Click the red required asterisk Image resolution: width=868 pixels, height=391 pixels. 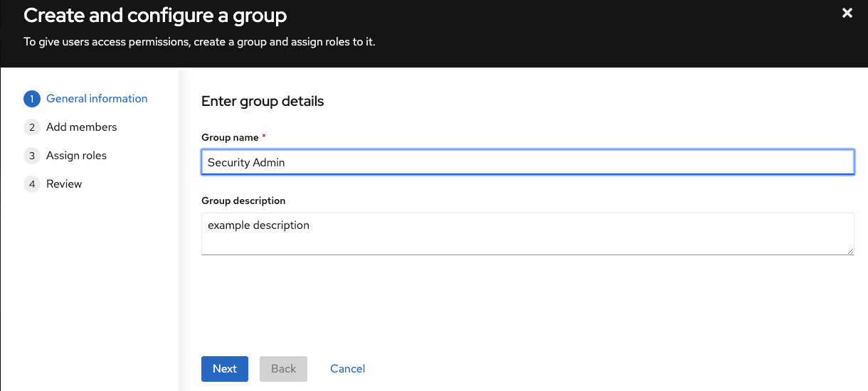(x=265, y=136)
